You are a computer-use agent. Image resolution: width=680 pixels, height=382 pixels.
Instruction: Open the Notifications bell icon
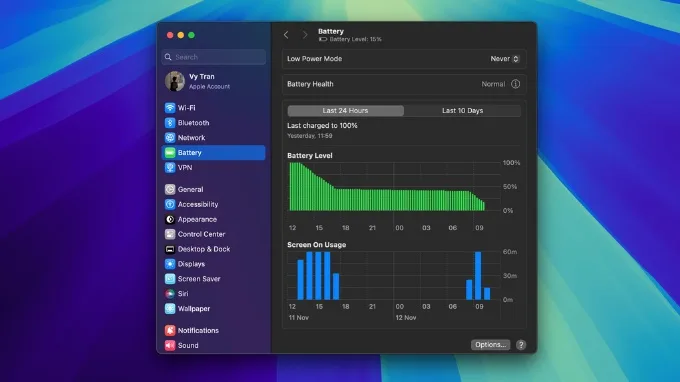[x=170, y=330]
